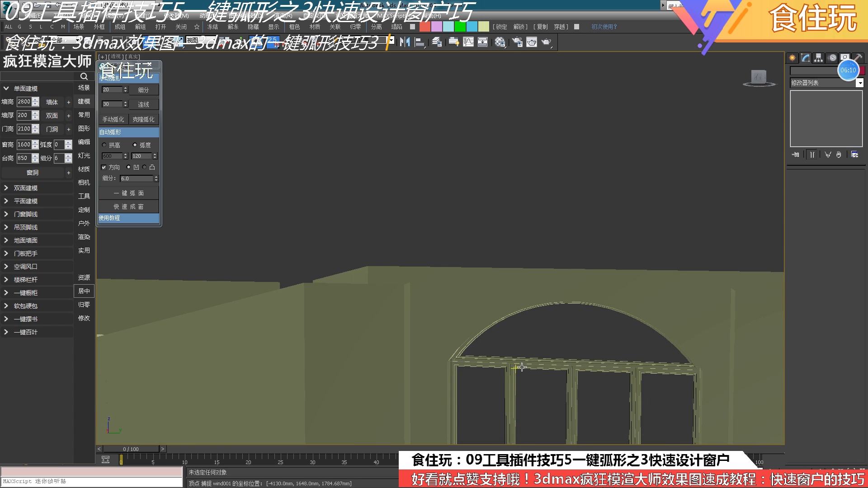Open the 帮助(H) menu
The image size is (868, 488).
pyautogui.click(x=433, y=16)
